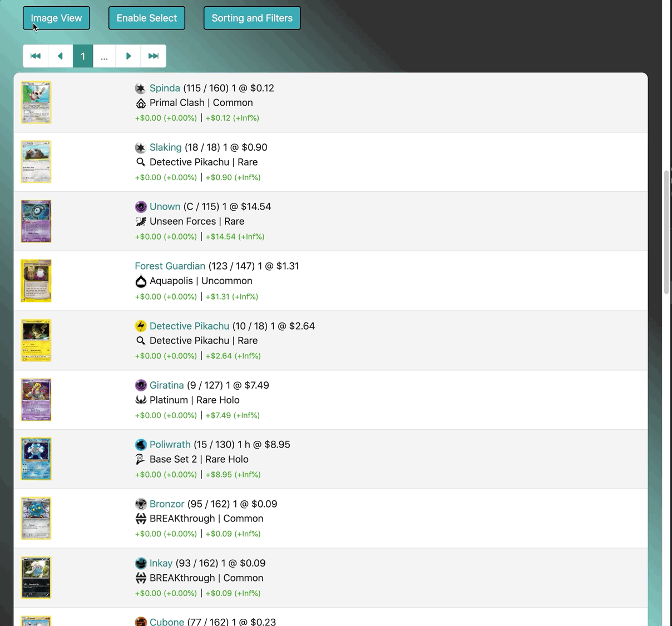Open Forest Guardian card thumbnail
The height and width of the screenshot is (626, 672).
coord(36,281)
